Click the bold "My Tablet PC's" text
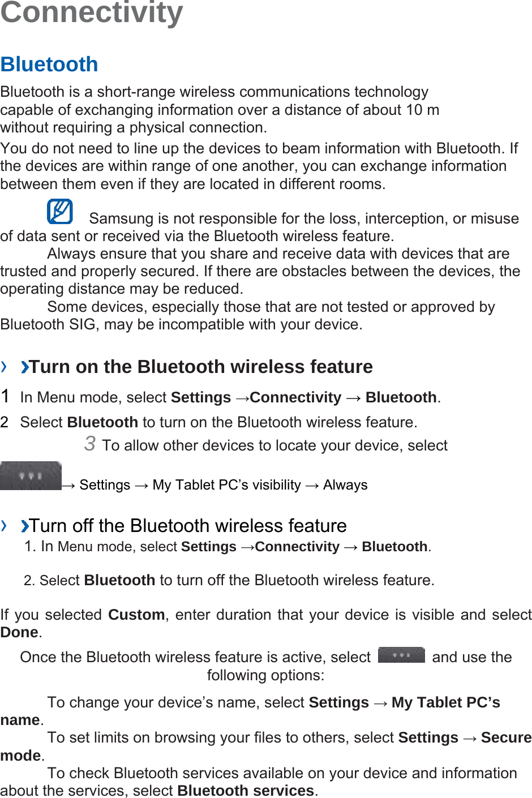Image resolution: width=532 pixels, height=798 pixels. (x=446, y=702)
